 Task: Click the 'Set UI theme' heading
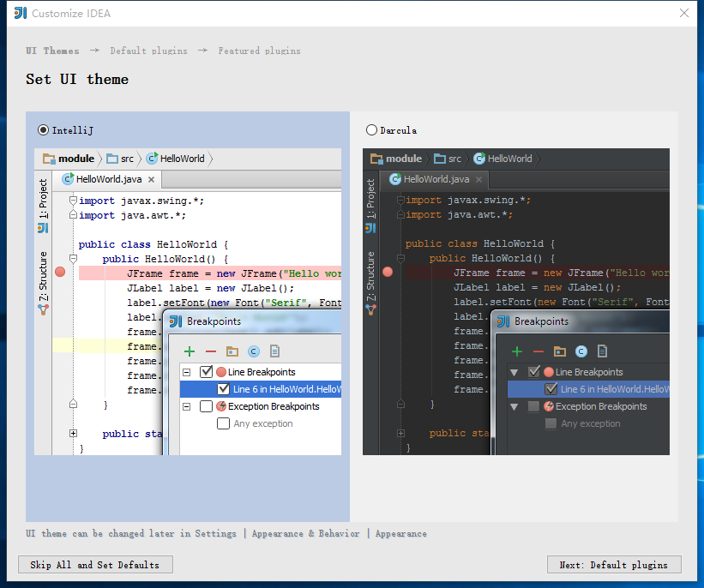pyautogui.click(x=77, y=80)
